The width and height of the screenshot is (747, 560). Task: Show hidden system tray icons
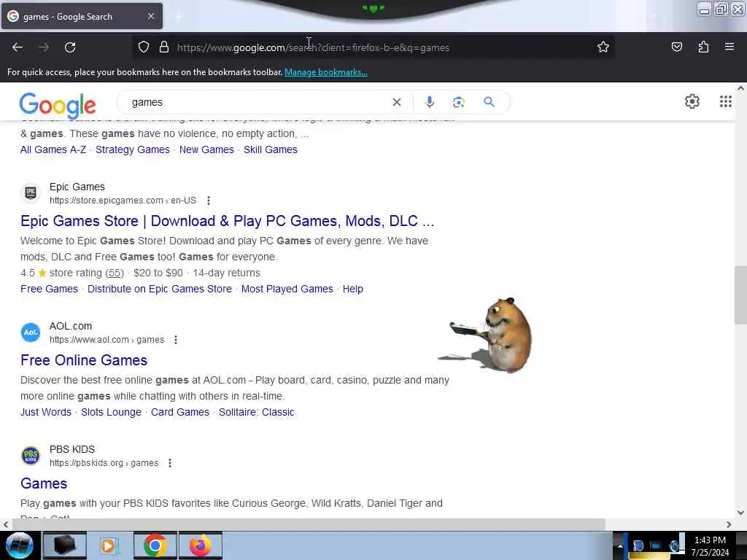(620, 545)
